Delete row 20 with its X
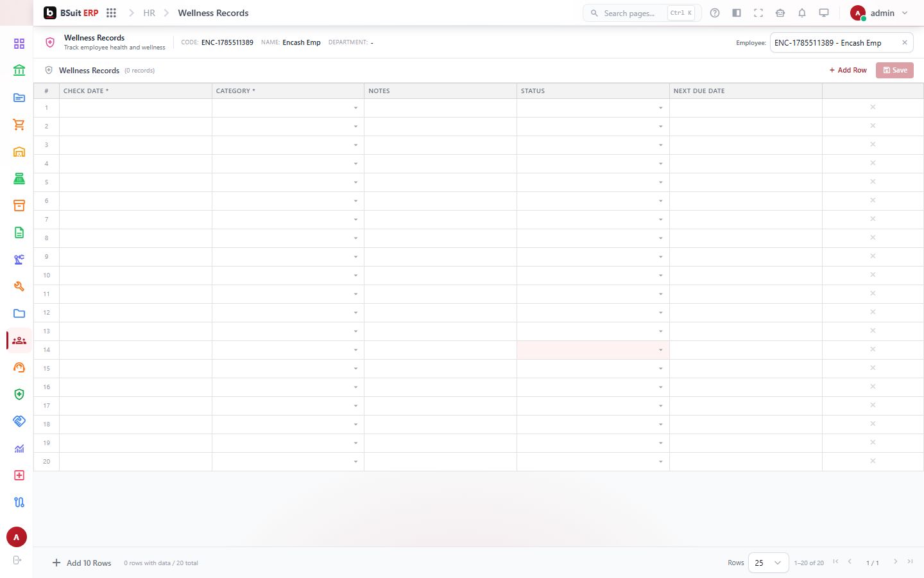 (x=873, y=461)
